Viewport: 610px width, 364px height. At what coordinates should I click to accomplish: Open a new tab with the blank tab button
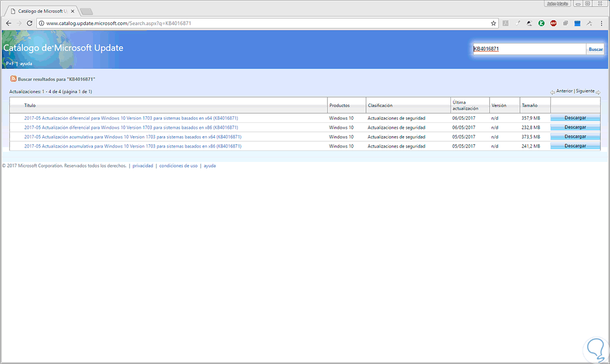[x=86, y=11]
